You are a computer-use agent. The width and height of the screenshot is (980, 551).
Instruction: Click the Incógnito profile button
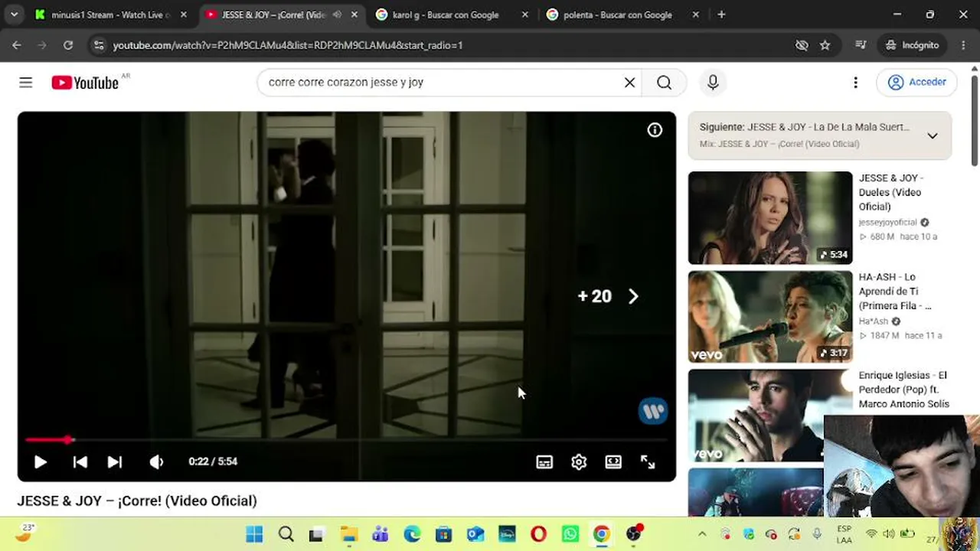pos(912,45)
